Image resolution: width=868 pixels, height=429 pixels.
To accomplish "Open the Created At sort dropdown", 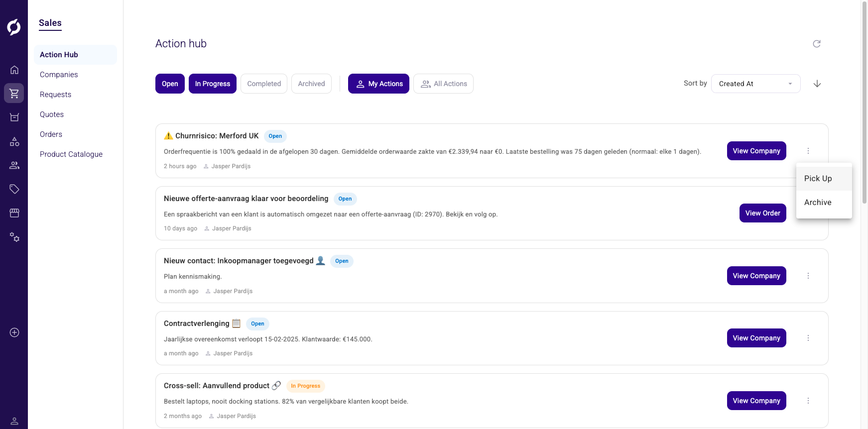I will [755, 84].
